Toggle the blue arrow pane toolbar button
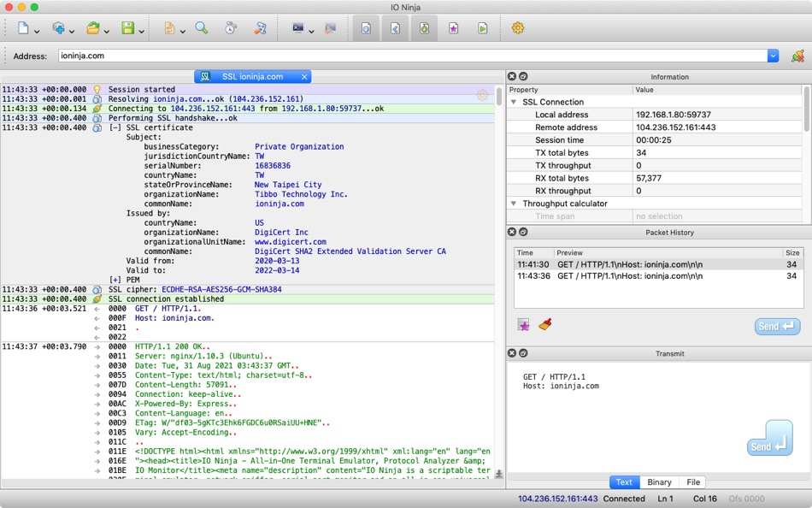Screen dimensions: 812x508 (x=395, y=28)
